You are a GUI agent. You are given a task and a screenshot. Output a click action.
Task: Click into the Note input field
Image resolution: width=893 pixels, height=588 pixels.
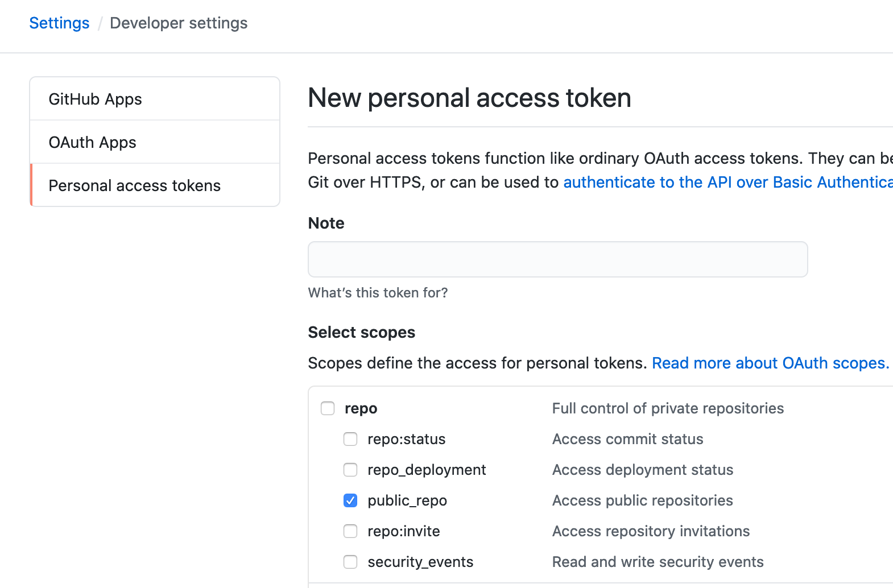click(557, 259)
